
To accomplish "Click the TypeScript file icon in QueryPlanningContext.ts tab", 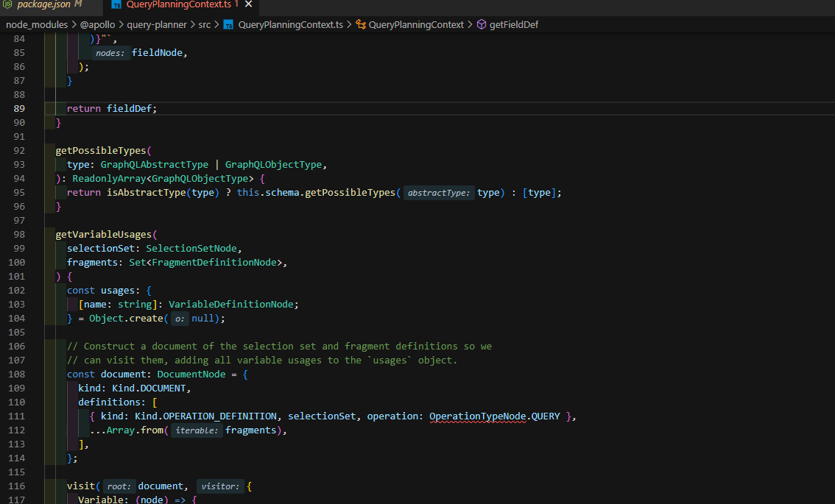I will 116,5.
